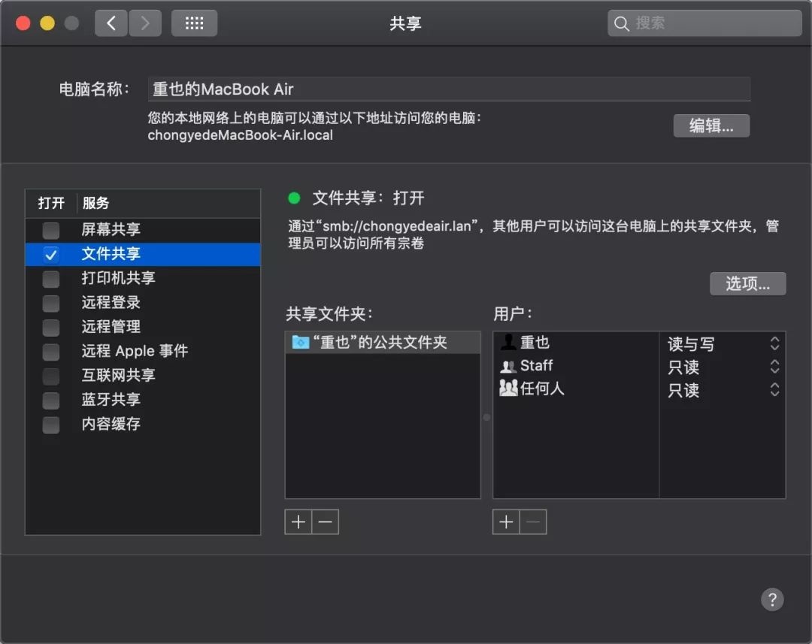
Task: Click the back navigation arrow
Action: point(111,23)
